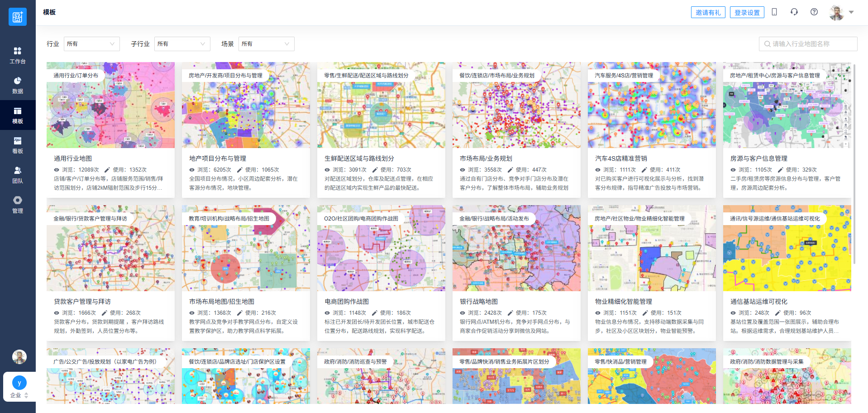The width and height of the screenshot is (868, 413).
Task: Open the 通用行业地图 template thumbnail
Action: click(110, 105)
